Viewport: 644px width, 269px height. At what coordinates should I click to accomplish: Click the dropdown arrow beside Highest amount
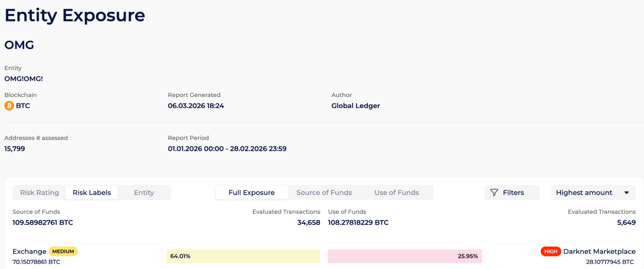627,192
